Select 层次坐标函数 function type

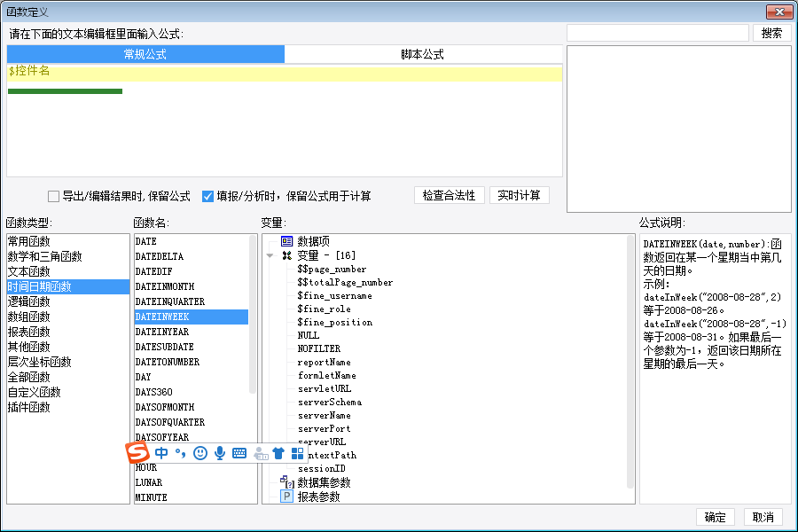[x=67, y=362]
